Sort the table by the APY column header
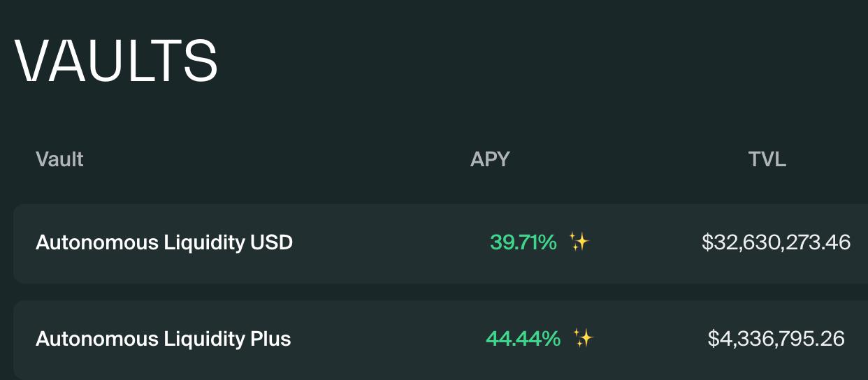 pos(490,159)
